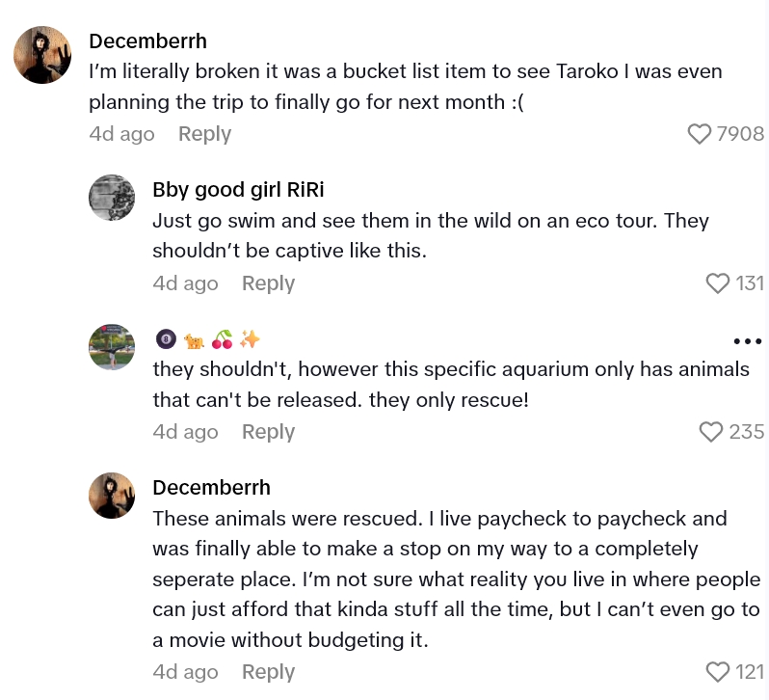Click 4d ago timestamp on top comment
The image size is (769, 700).
click(x=121, y=134)
